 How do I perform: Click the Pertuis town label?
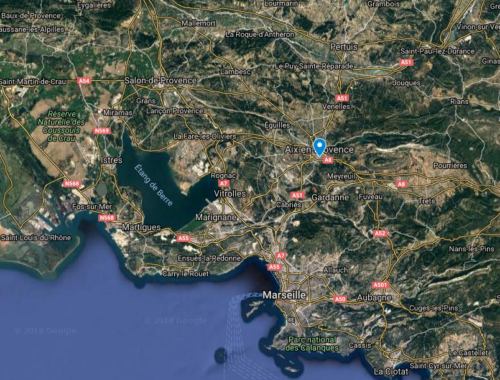click(x=344, y=47)
